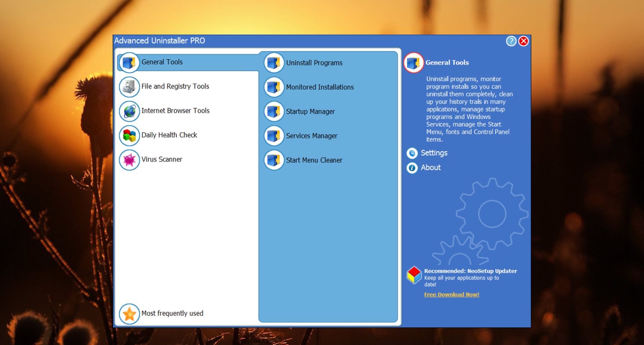Click 'Recommended: NeoSetup Updater' heading text
Image resolution: width=644 pixels, height=345 pixels.
point(470,271)
